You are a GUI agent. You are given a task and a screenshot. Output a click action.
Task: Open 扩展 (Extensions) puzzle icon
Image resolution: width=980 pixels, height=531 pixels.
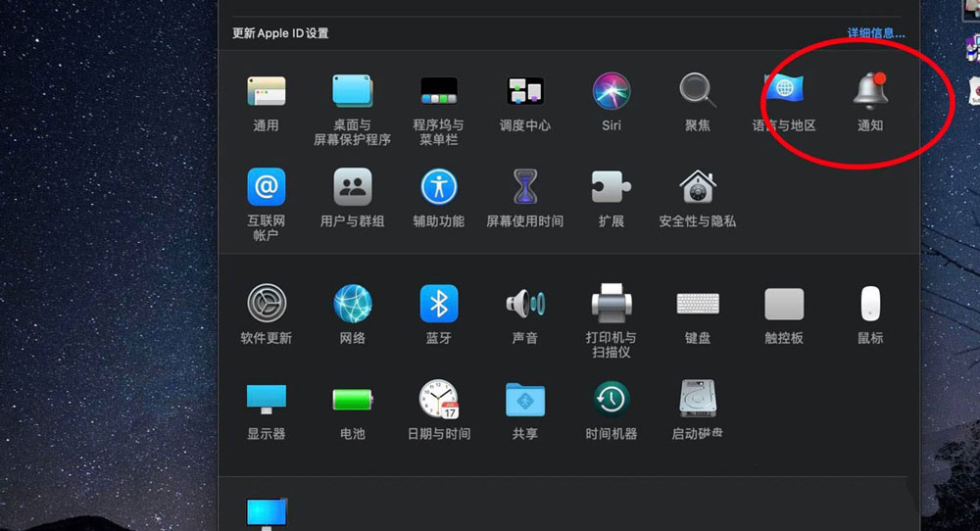(x=612, y=187)
